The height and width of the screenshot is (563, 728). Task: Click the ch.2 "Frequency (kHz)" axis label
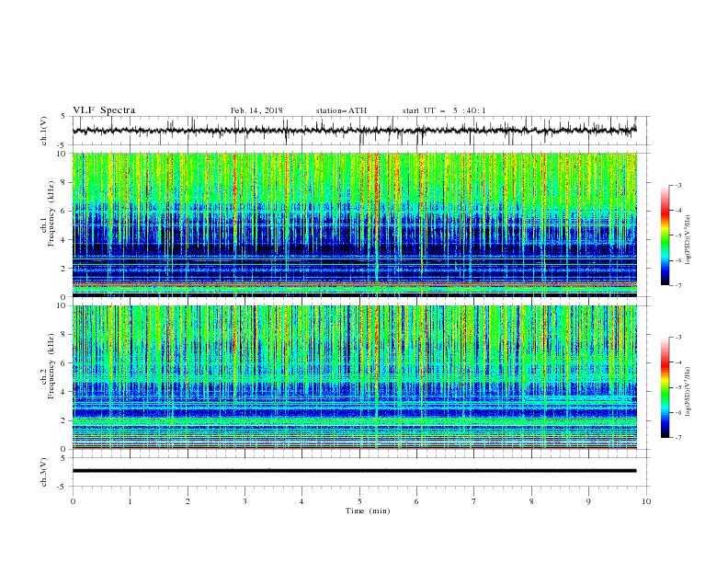[51, 366]
